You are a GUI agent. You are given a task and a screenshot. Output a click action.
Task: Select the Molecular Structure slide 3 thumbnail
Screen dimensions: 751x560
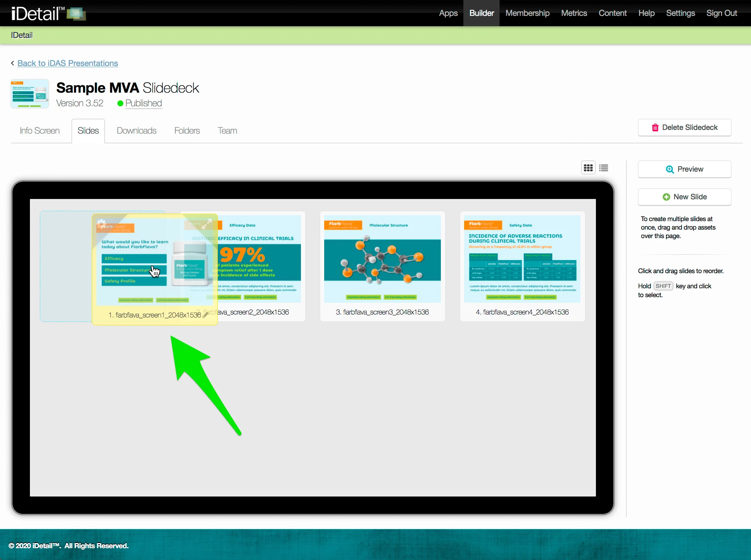[x=382, y=259]
